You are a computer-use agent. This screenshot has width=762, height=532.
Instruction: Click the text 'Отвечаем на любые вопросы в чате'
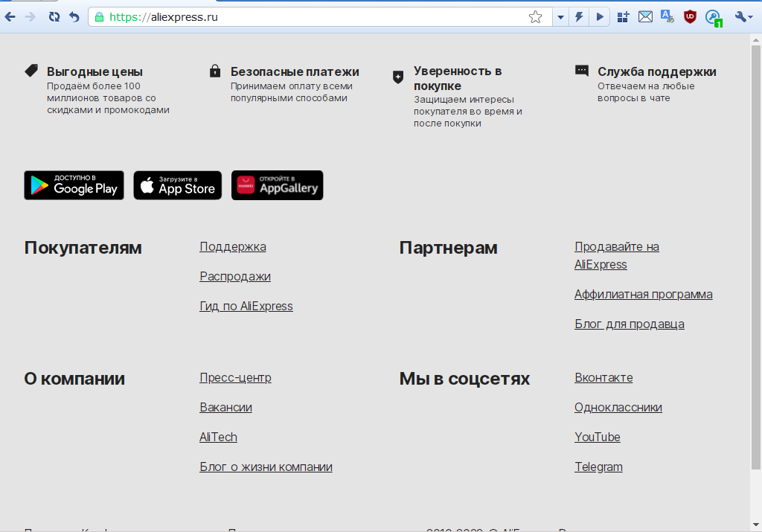[647, 92]
